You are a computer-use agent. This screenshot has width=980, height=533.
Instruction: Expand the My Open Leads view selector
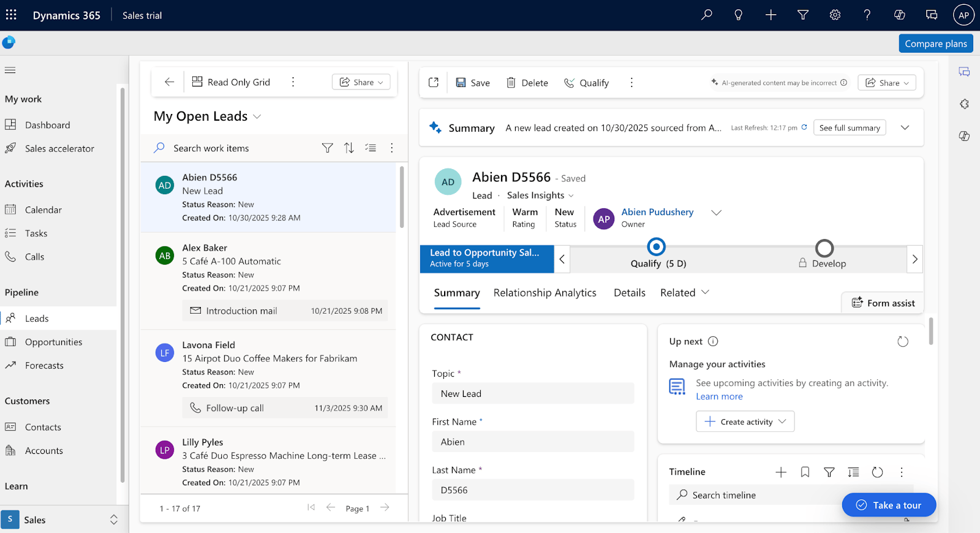pyautogui.click(x=257, y=116)
